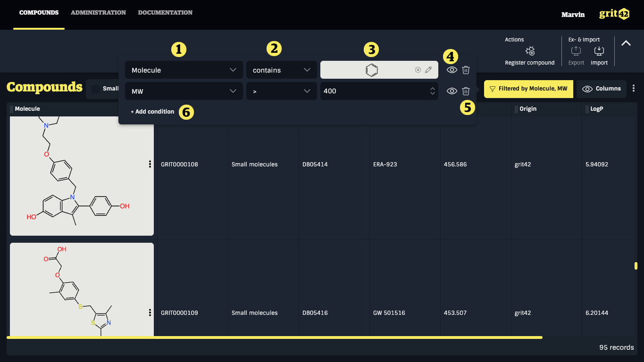Image resolution: width=644 pixels, height=362 pixels.
Task: Click cell GW 501516
Action: (389, 313)
